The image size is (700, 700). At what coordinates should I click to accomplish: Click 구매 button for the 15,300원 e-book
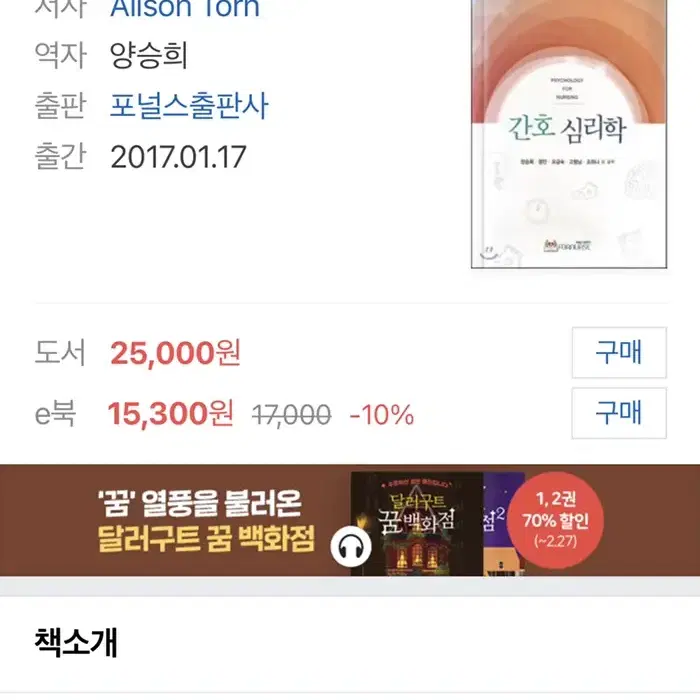click(x=619, y=413)
